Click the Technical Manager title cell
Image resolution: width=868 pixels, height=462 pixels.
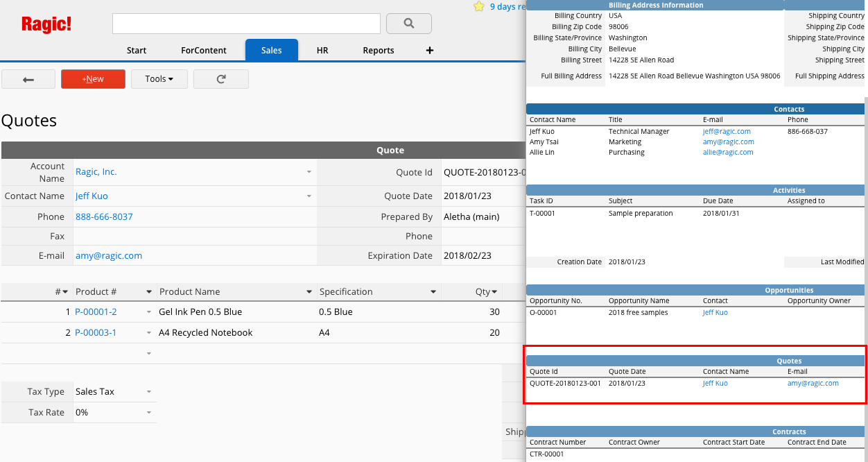639,131
